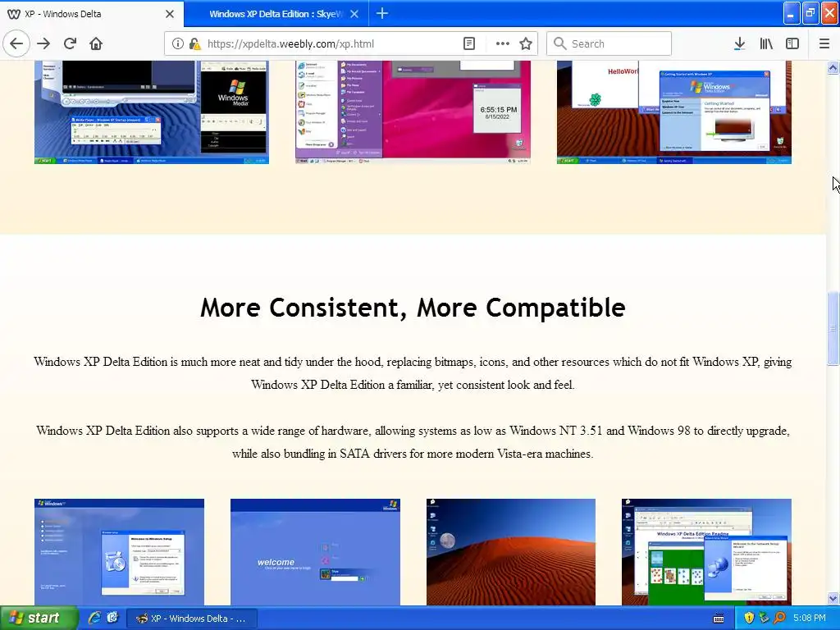Click the padlock connection warning icon
This screenshot has height=630, width=840.
click(195, 44)
